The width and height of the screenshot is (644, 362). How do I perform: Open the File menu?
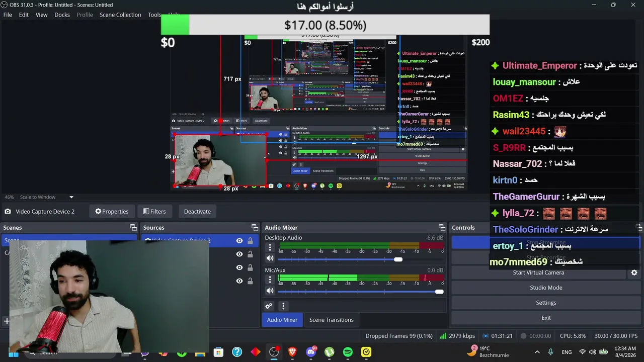(8, 15)
